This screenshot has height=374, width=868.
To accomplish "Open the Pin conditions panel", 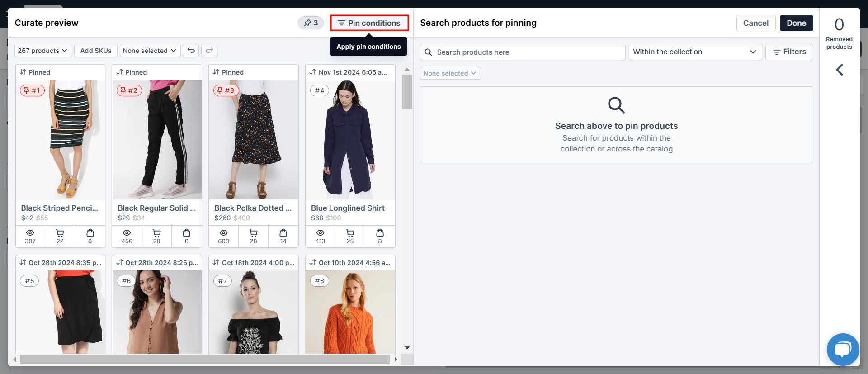I will (369, 23).
